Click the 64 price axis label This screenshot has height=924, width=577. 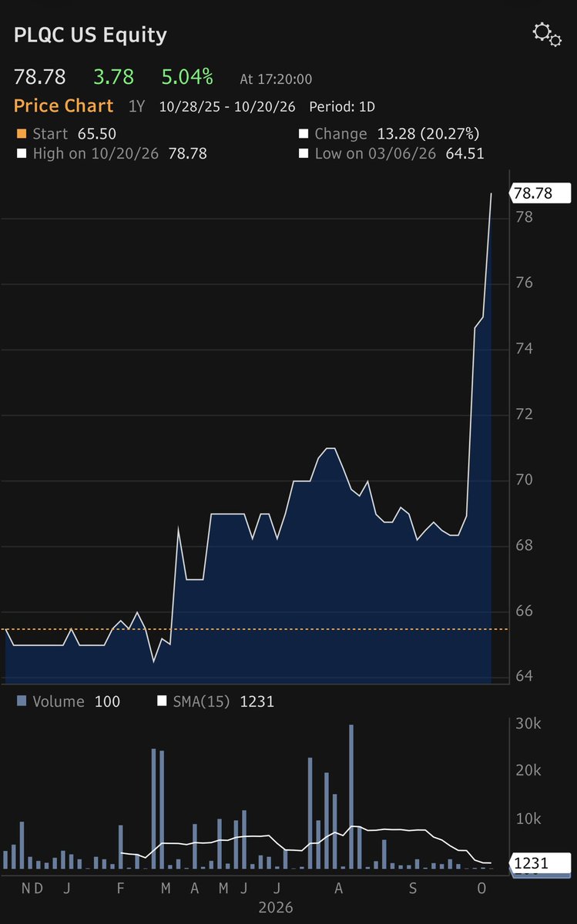point(525,676)
